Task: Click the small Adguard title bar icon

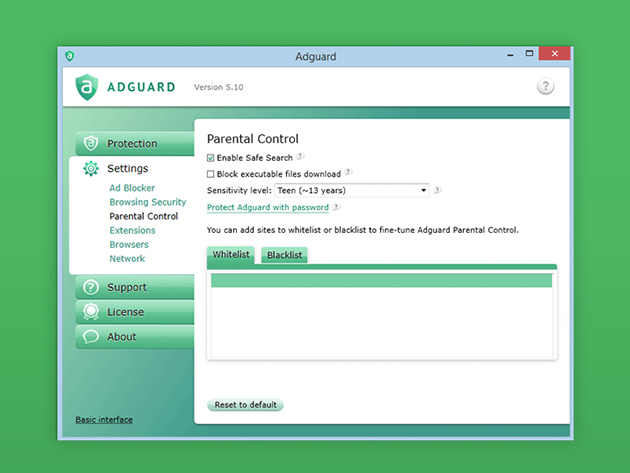Action: tap(70, 56)
